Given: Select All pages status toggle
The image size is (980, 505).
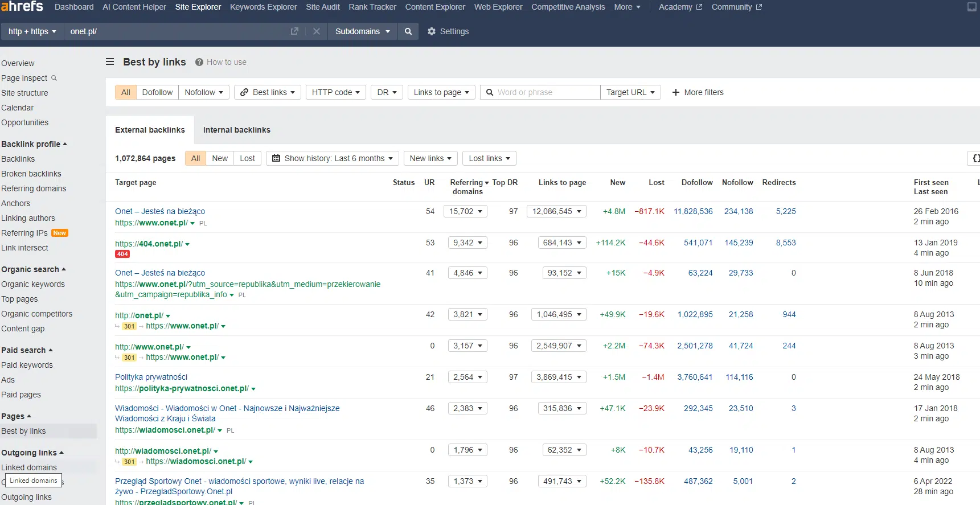Looking at the screenshot, I should [x=195, y=158].
